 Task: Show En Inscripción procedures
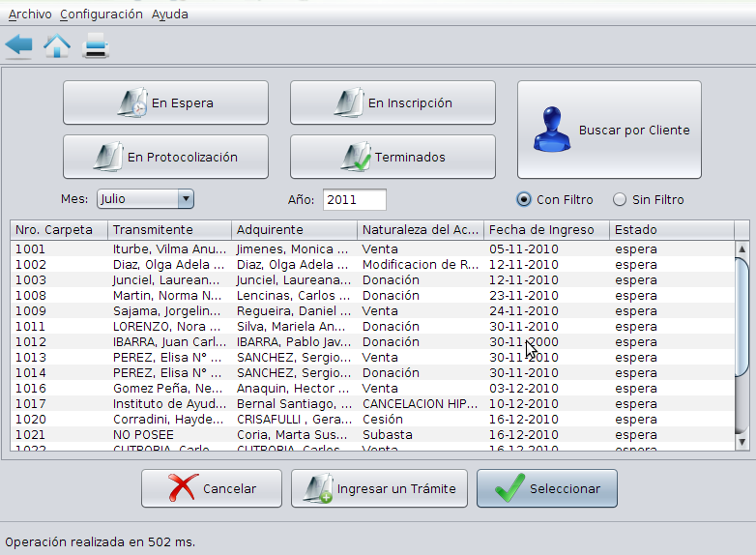click(393, 103)
